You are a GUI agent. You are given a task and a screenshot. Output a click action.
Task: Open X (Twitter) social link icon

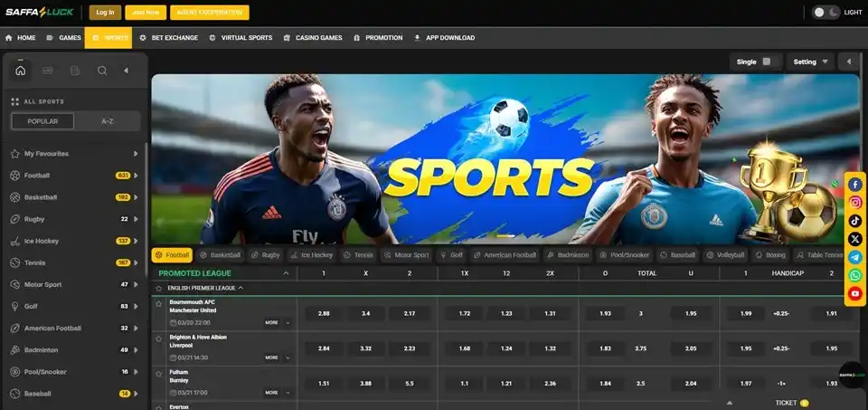point(855,239)
